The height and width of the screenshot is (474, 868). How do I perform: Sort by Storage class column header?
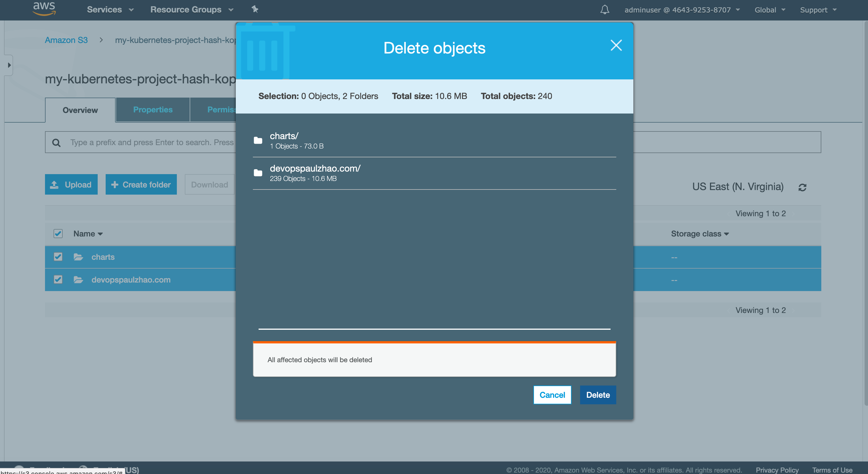(x=699, y=234)
